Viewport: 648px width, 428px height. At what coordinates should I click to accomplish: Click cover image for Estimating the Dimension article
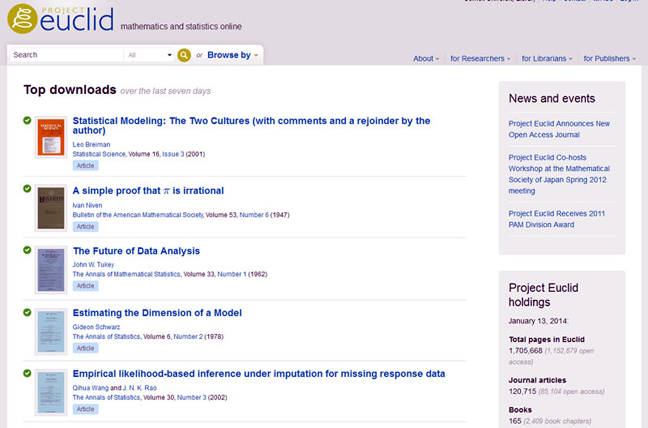coord(50,331)
